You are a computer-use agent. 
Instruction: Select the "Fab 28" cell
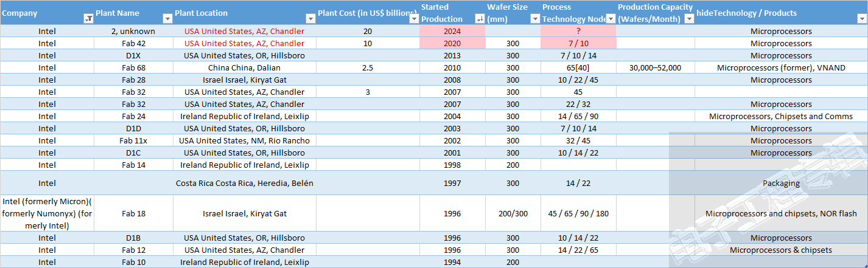[x=133, y=80]
